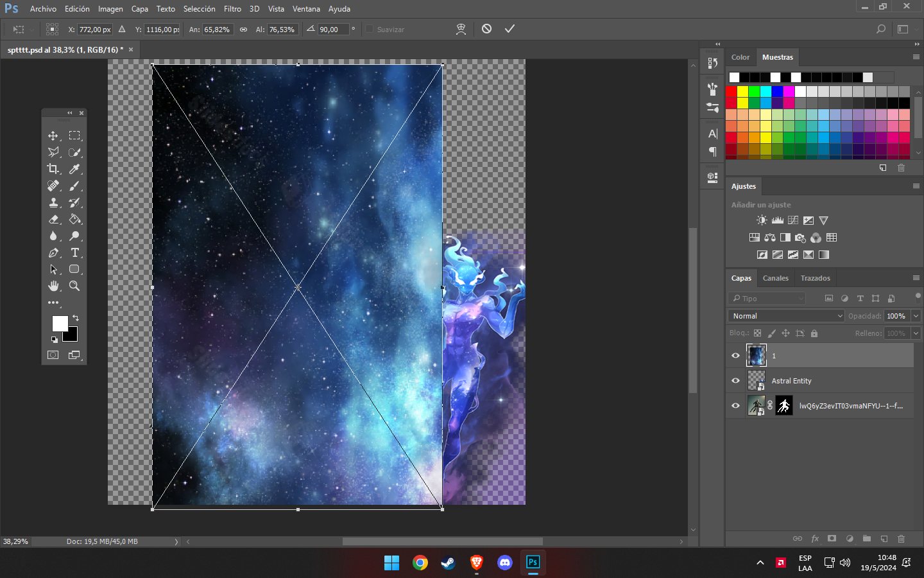The height and width of the screenshot is (578, 924).
Task: Open the Selección menu
Action: click(x=199, y=9)
